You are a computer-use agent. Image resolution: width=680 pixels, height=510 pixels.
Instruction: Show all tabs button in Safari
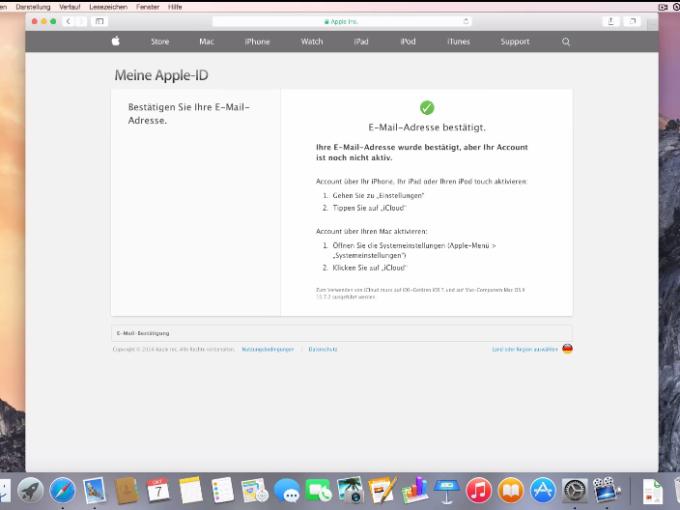tap(632, 21)
